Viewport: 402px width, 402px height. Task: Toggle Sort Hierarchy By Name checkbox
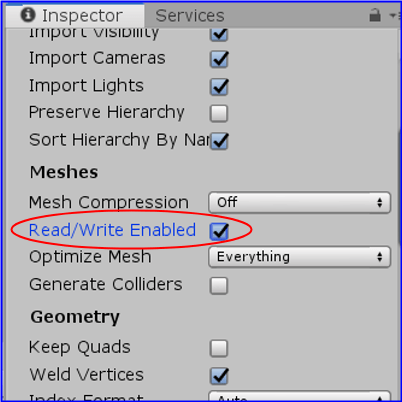(220, 141)
